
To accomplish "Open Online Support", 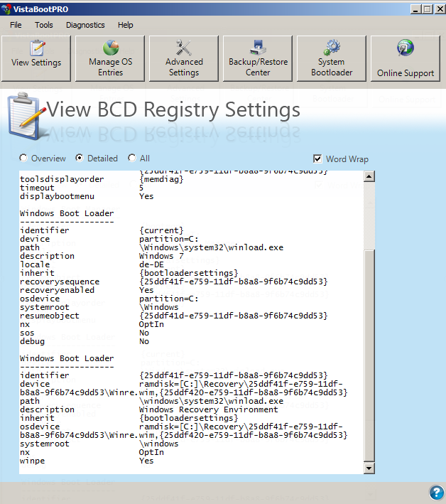I will coord(406,58).
